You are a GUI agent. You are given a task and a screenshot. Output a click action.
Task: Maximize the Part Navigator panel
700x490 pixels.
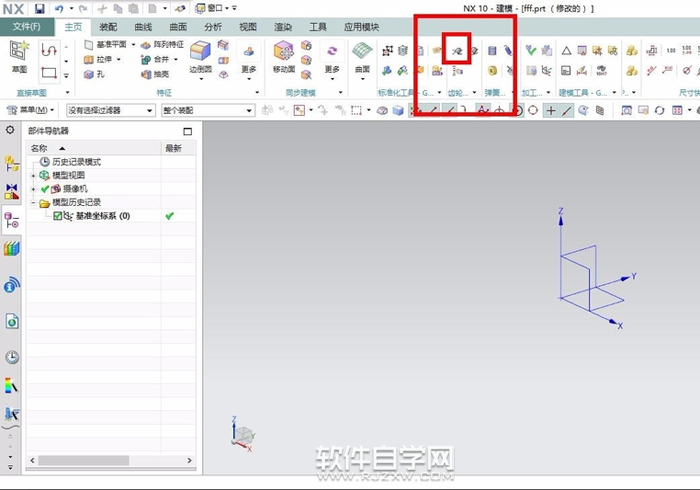[x=187, y=131]
